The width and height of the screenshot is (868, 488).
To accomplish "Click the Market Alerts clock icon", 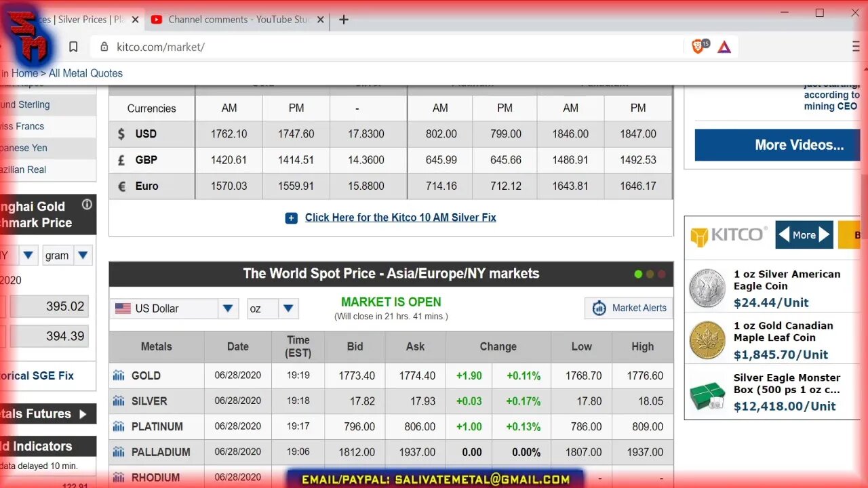I will [x=599, y=308].
